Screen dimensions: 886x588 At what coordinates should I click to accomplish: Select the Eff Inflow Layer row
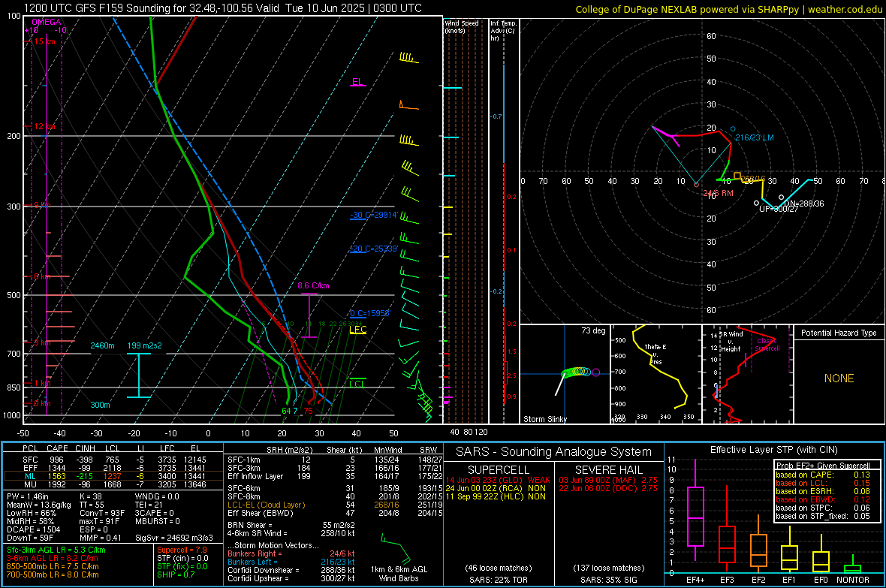335,476
